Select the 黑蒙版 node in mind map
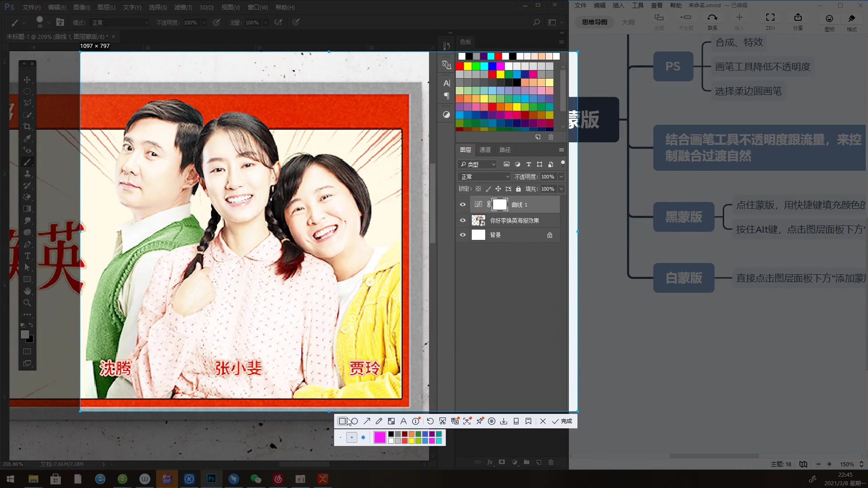 684,217
